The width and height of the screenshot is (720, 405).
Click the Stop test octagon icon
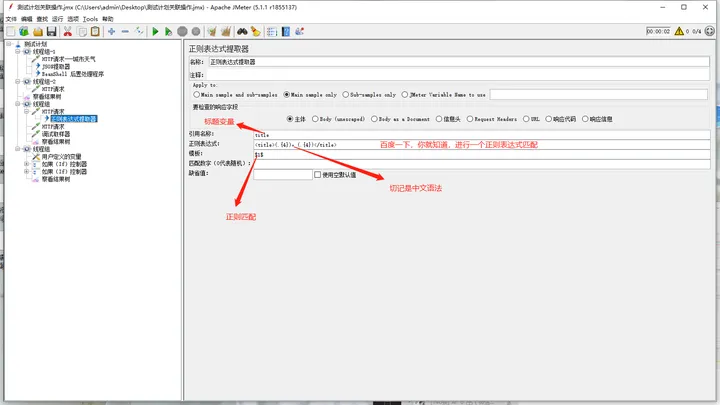click(x=182, y=31)
